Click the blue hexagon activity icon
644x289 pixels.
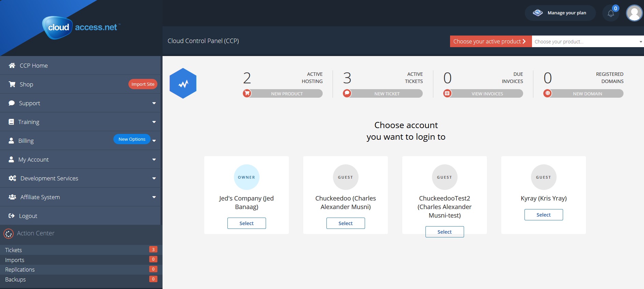(x=183, y=83)
